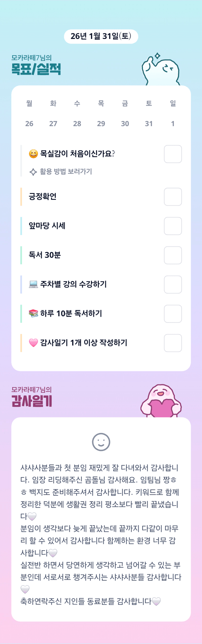This screenshot has width=202, height=644.
Task: Check off 주차별 강의 수강하기
Action: click(173, 285)
